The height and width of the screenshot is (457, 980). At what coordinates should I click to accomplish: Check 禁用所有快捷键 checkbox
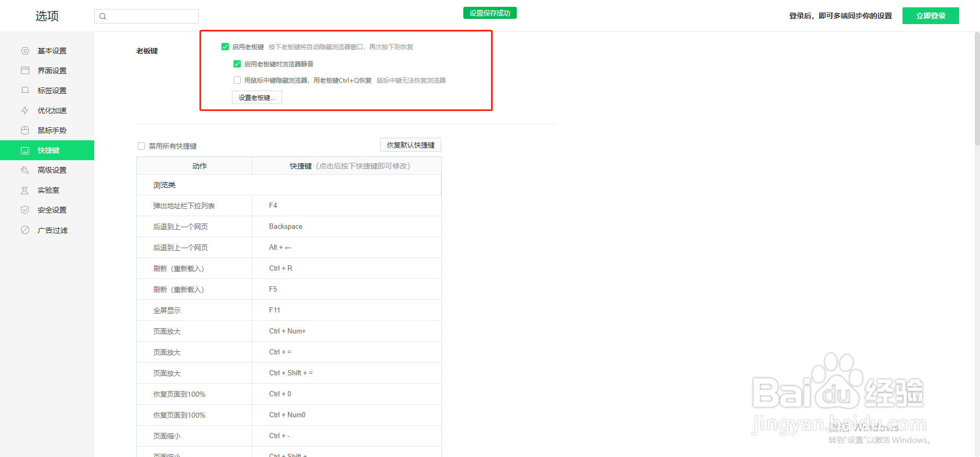(x=141, y=146)
